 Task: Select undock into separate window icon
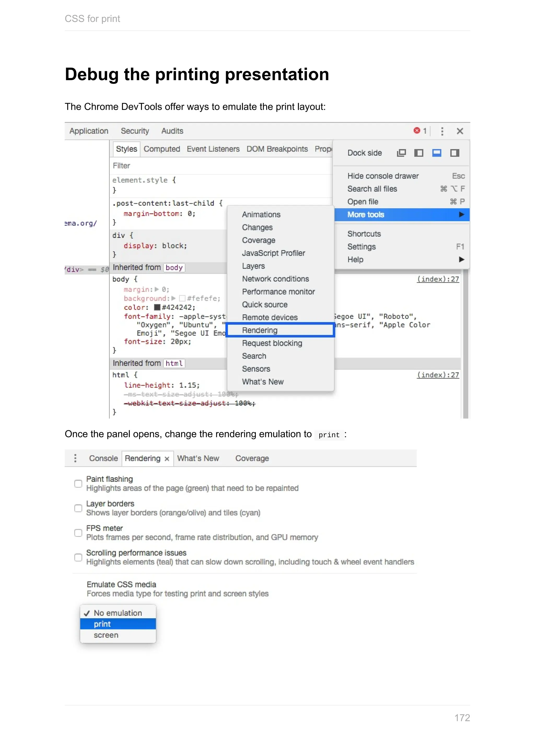coord(401,153)
